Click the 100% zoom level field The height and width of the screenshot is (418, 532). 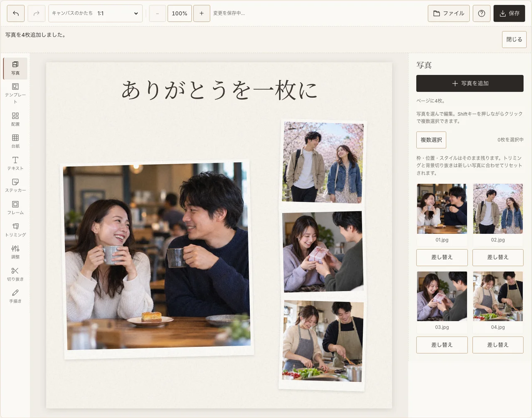[x=180, y=13]
